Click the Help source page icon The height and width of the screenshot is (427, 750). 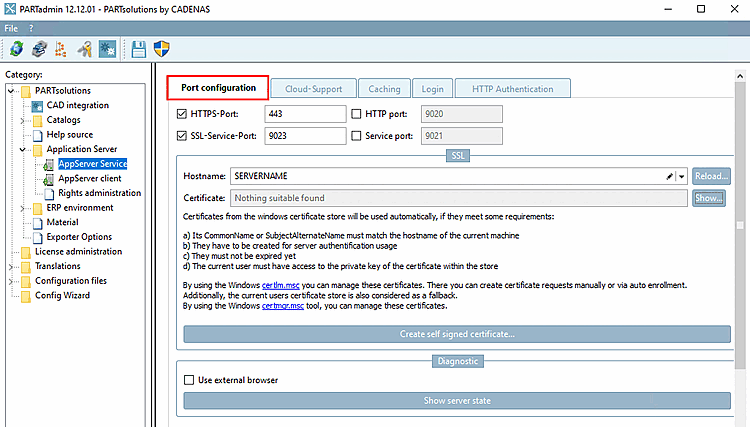coord(37,135)
